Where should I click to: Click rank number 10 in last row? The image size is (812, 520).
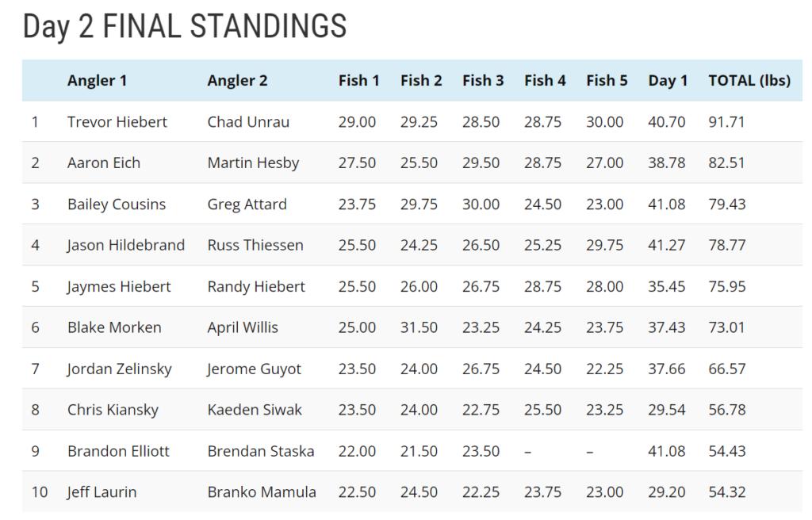tap(40, 493)
